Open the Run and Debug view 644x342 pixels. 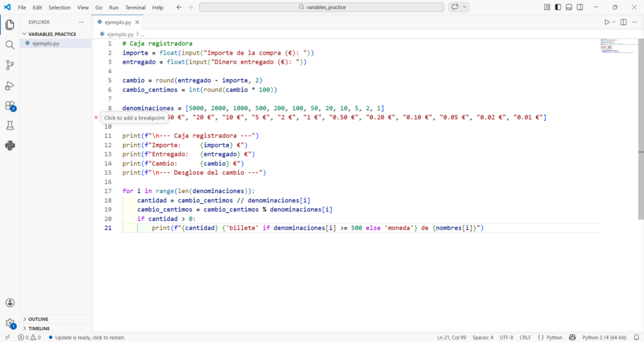[9, 85]
